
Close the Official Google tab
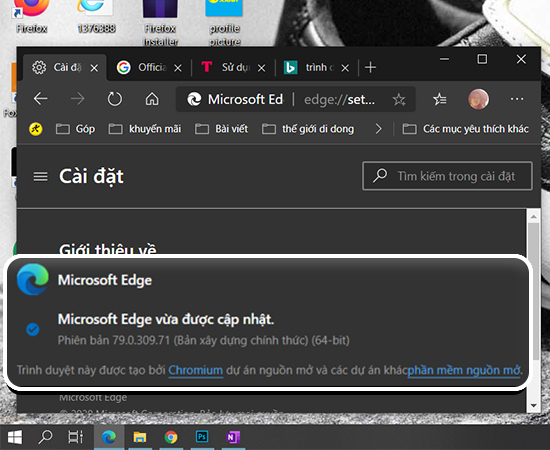178,68
